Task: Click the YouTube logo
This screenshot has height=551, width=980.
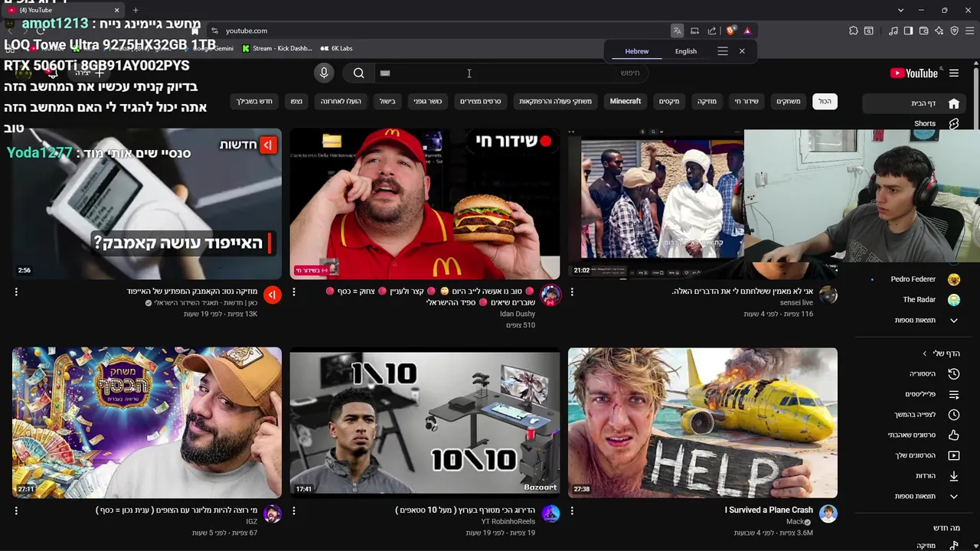Action: tap(913, 73)
